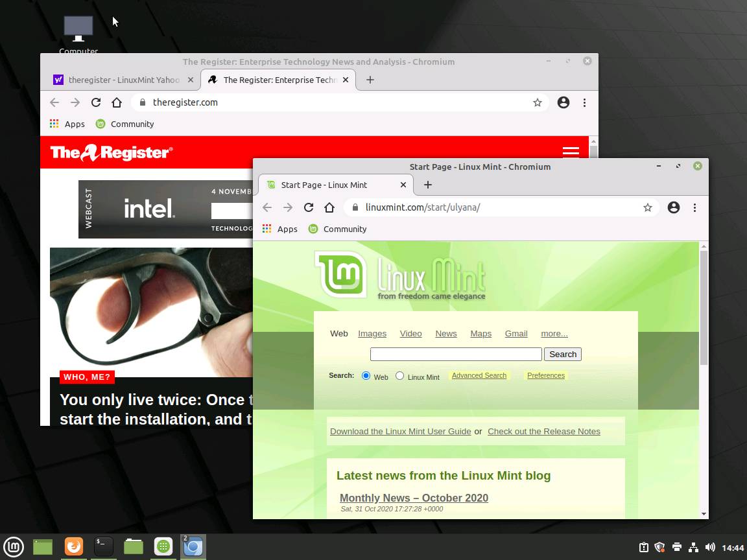747x560 pixels.
Task: View site lock info for linuxmint.com
Action: 355,207
